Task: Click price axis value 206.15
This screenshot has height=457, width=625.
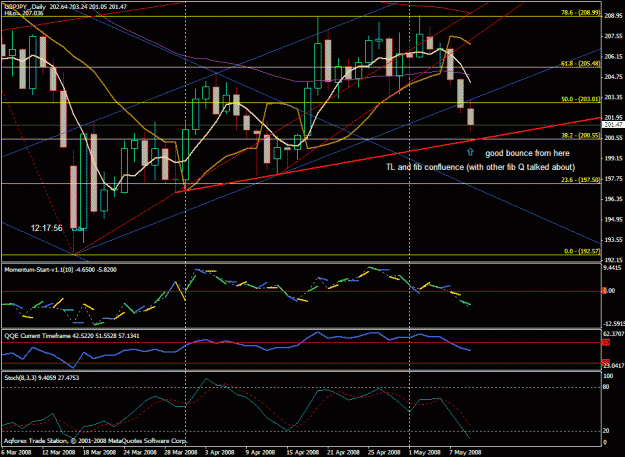Action: coord(613,56)
